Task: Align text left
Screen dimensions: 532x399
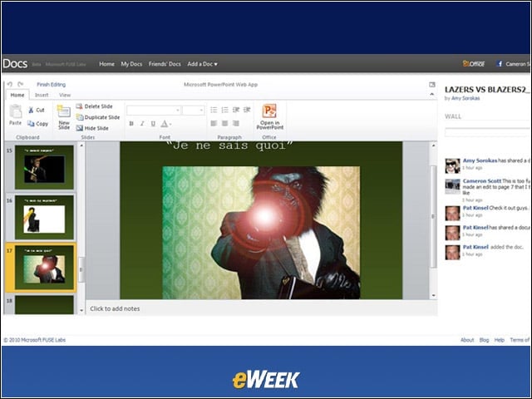Action: (214, 123)
